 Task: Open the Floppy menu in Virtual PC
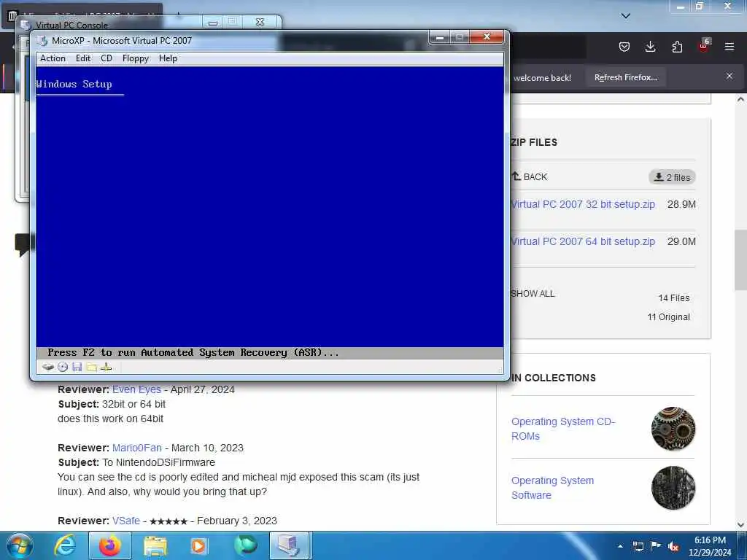[x=135, y=58]
